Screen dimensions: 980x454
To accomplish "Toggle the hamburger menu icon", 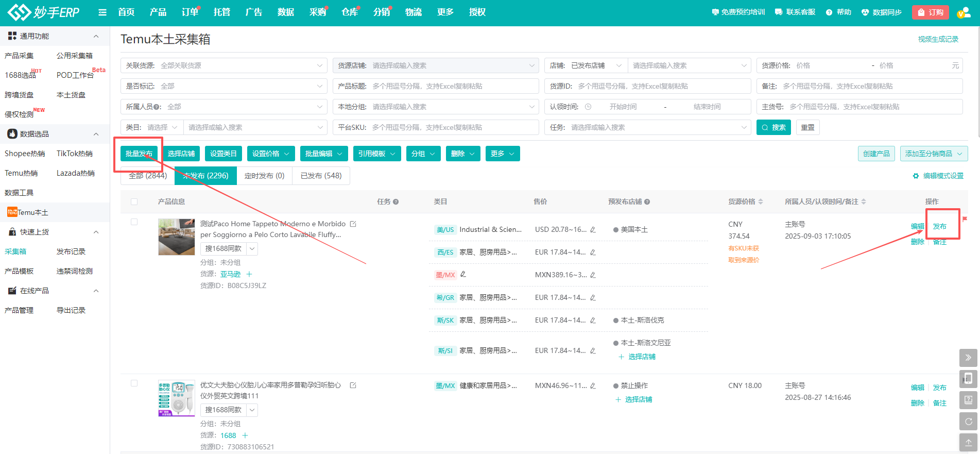I will (102, 12).
